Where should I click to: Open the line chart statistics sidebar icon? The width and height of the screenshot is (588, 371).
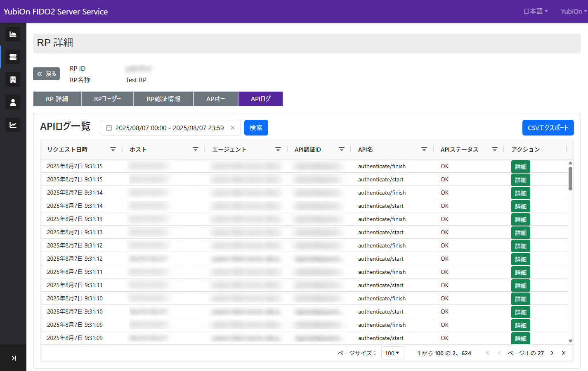point(13,125)
